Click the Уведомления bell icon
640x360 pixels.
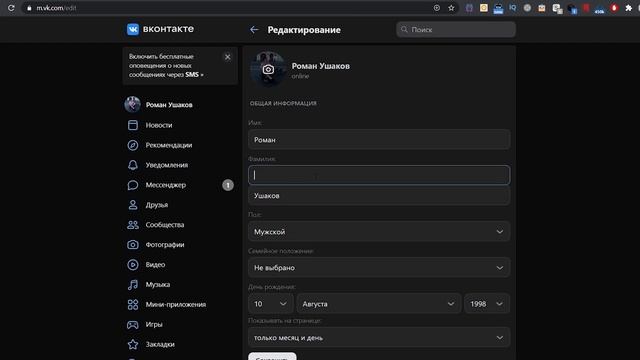pyautogui.click(x=133, y=165)
